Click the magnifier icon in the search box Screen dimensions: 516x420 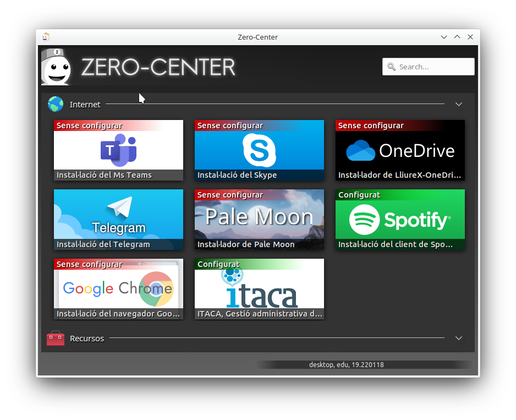(392, 67)
